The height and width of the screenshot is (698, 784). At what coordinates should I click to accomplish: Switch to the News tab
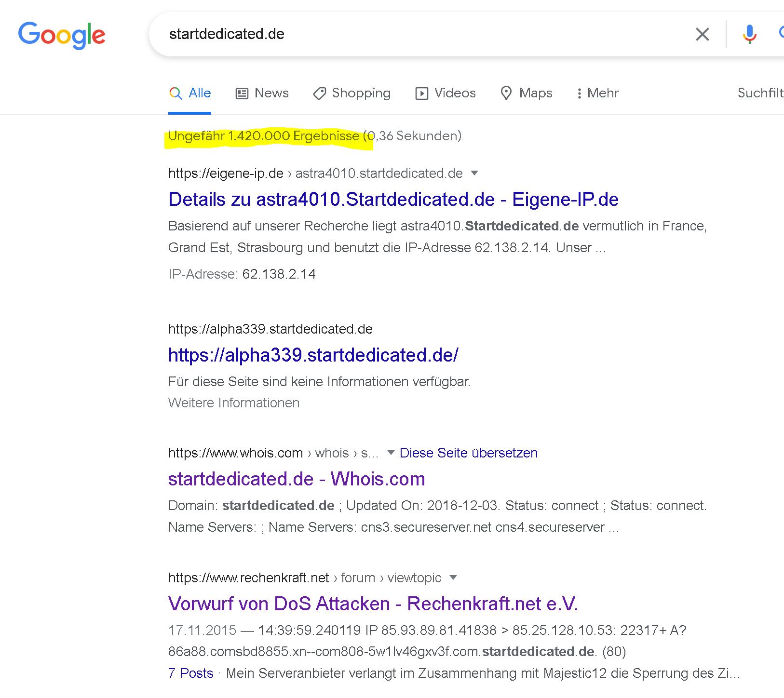point(262,93)
